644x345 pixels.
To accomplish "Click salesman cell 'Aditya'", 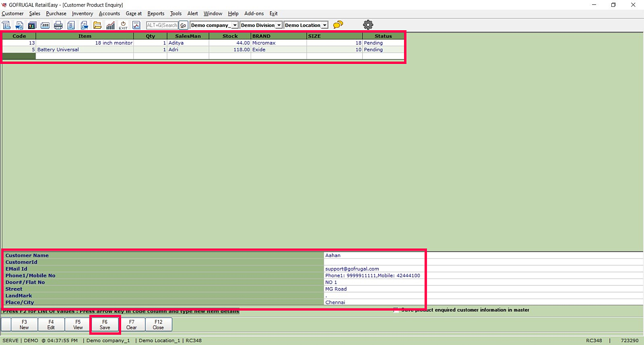I will [188, 43].
